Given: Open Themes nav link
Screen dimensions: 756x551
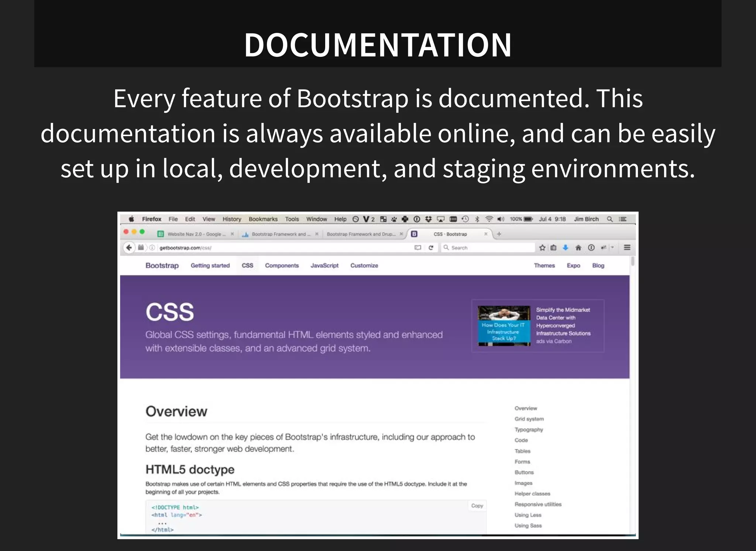Looking at the screenshot, I should pos(544,266).
